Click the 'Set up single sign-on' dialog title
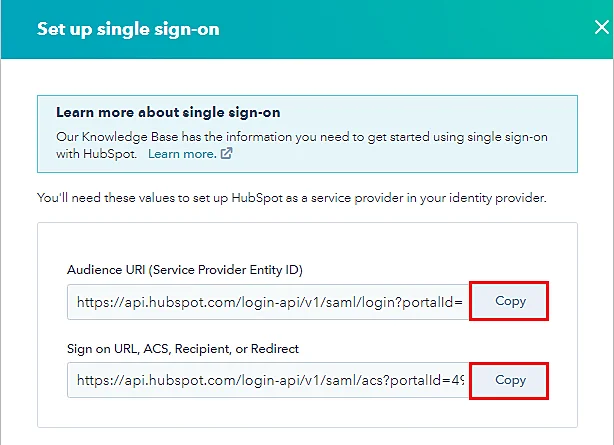Screen dimensions: 614x445 [x=128, y=29]
